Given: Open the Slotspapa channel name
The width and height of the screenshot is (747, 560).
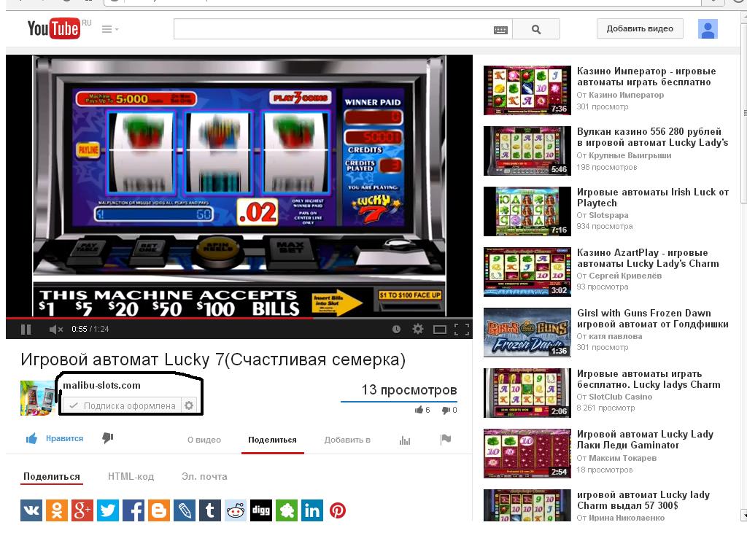Looking at the screenshot, I should 608,215.
